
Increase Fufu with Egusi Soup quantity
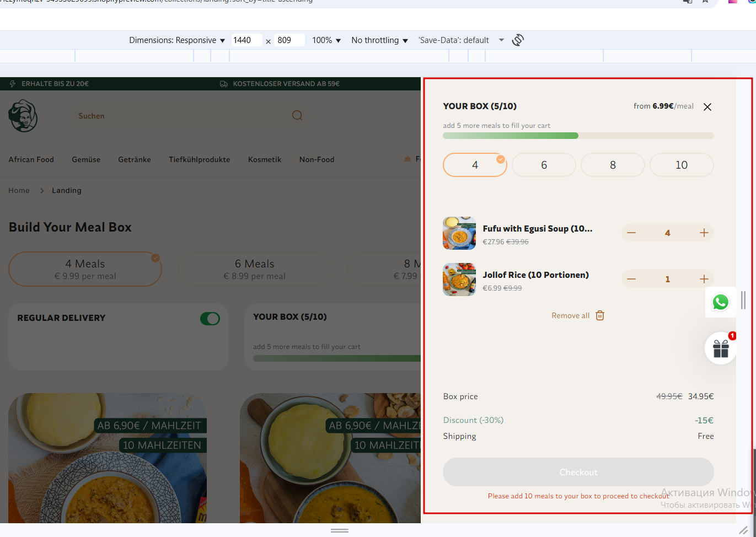click(704, 233)
